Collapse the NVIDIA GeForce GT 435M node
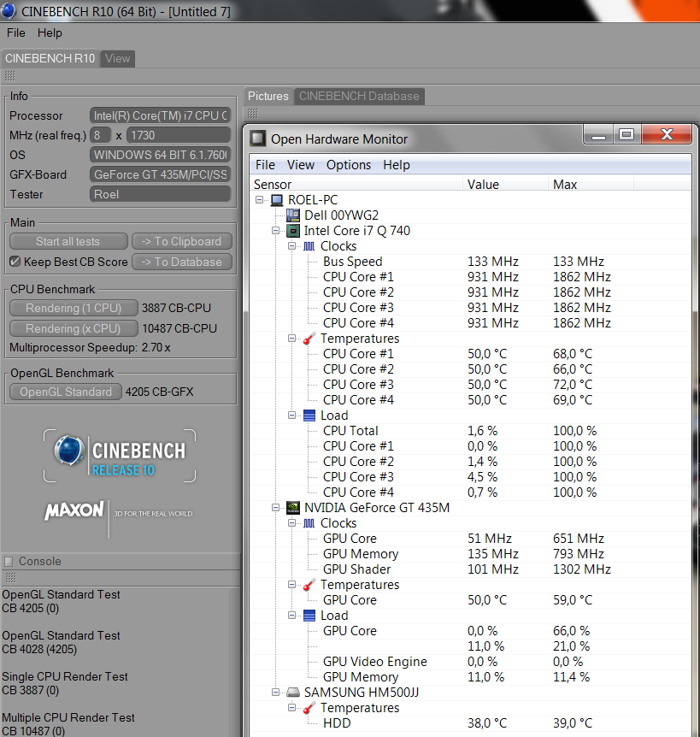This screenshot has height=737, width=700. [276, 507]
